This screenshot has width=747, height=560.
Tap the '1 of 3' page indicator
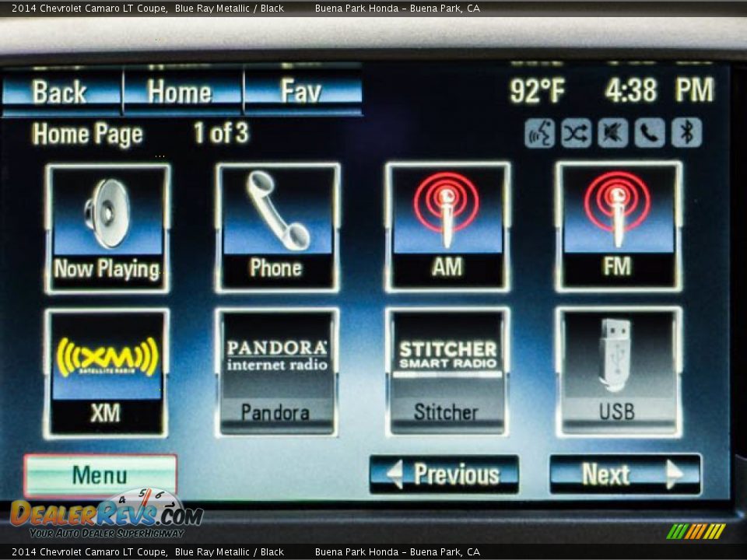pos(221,133)
